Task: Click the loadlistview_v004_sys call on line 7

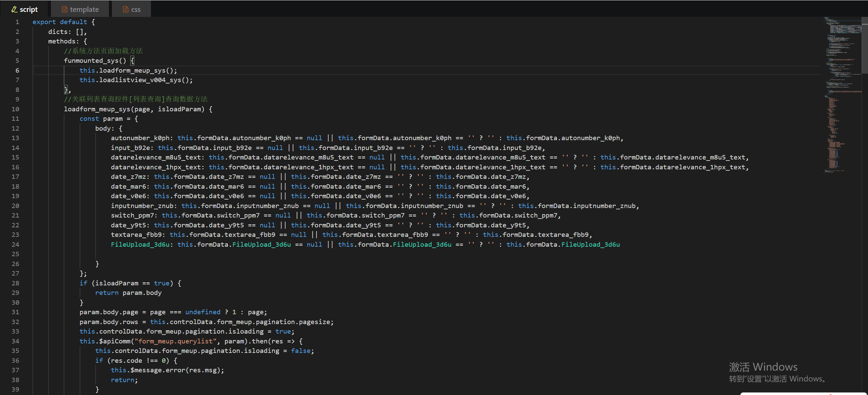Action: [x=140, y=80]
